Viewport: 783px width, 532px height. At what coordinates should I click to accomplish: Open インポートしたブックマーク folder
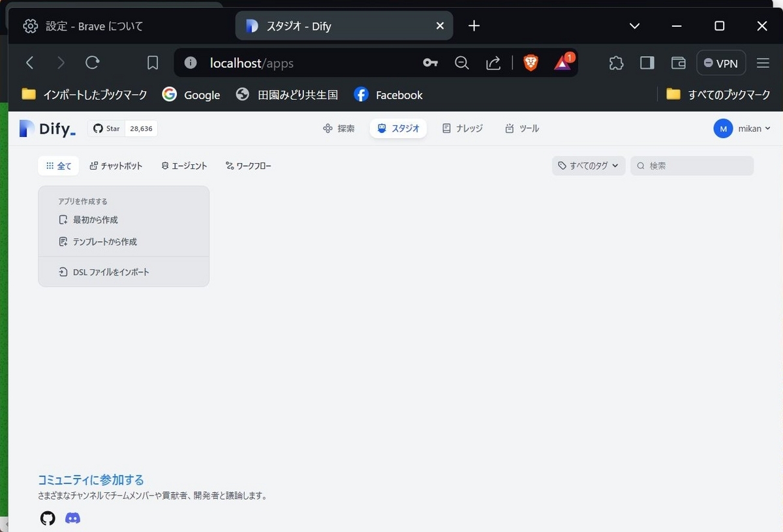click(84, 95)
